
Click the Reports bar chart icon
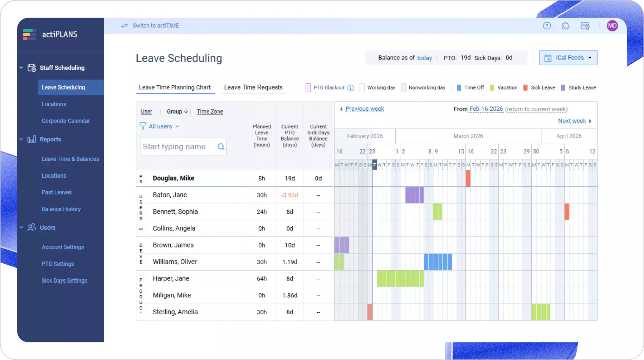pos(31,139)
